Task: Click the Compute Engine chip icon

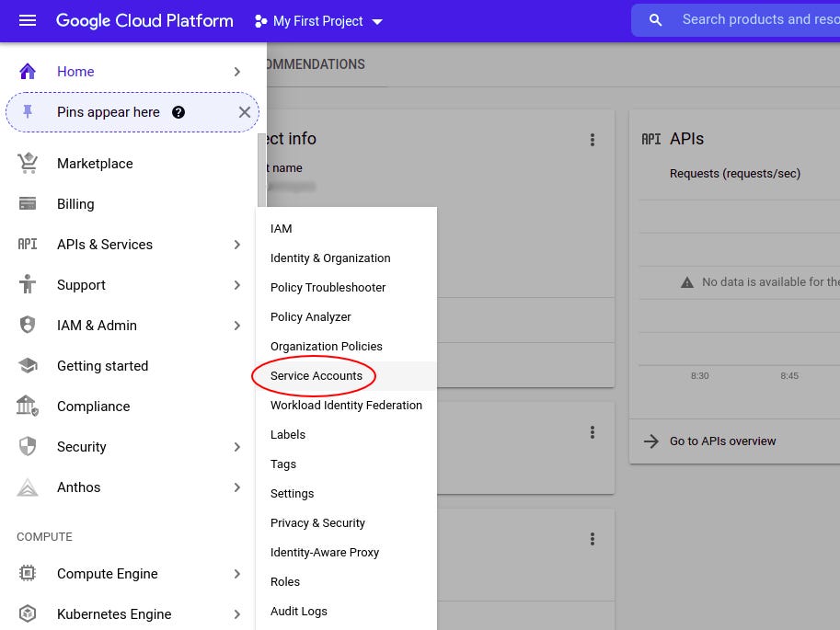Action: tap(28, 573)
